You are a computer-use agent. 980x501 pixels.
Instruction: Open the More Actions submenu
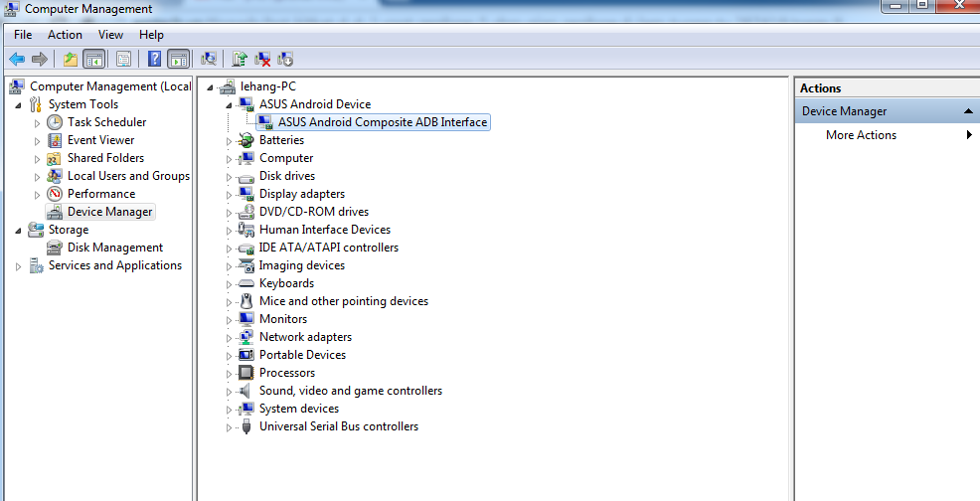(x=887, y=135)
